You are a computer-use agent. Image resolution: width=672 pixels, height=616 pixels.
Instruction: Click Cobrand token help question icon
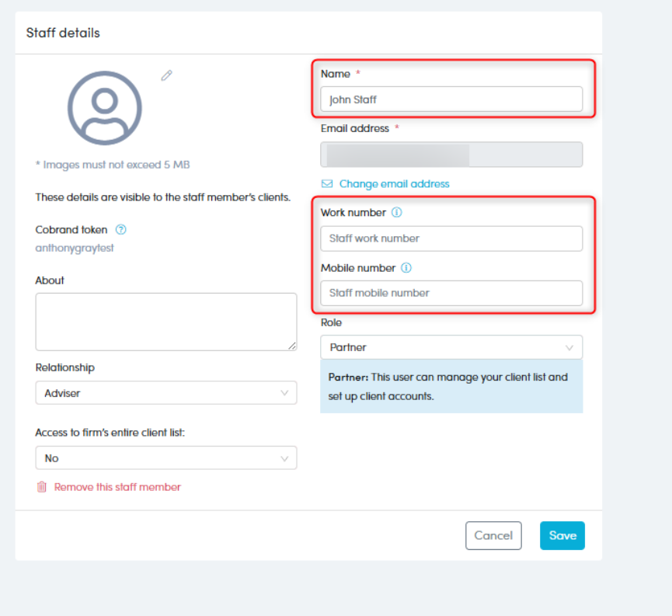tap(120, 230)
